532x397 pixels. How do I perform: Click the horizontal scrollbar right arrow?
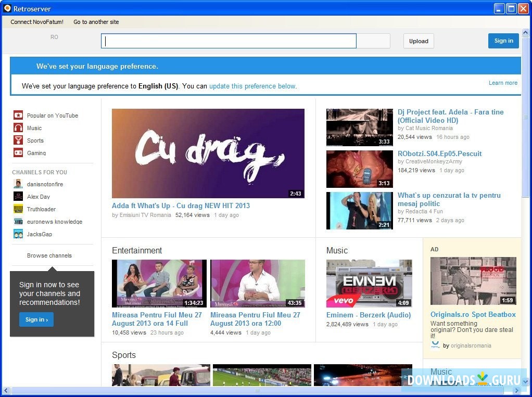pyautogui.click(x=517, y=391)
